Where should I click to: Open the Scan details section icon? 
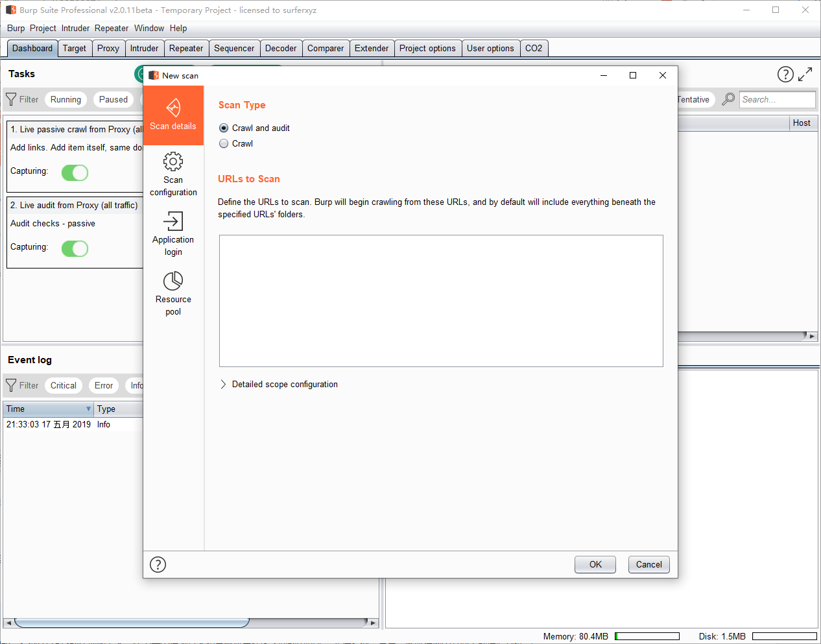pos(173,108)
